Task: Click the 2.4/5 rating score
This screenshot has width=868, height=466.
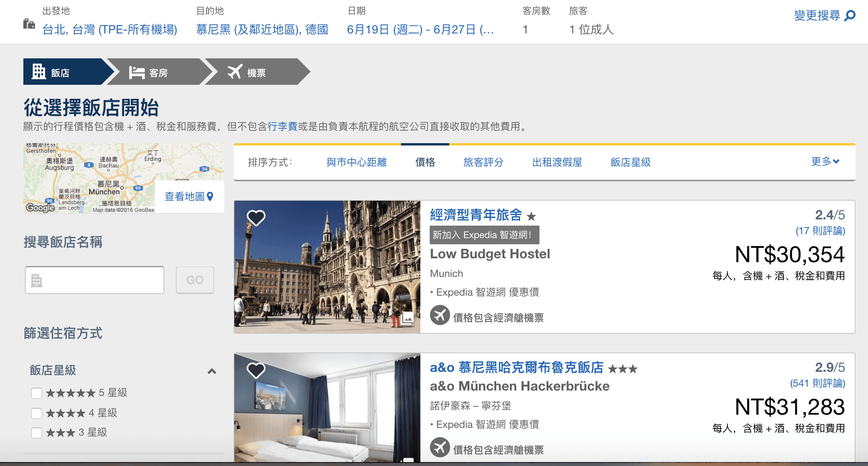Action: 830,215
